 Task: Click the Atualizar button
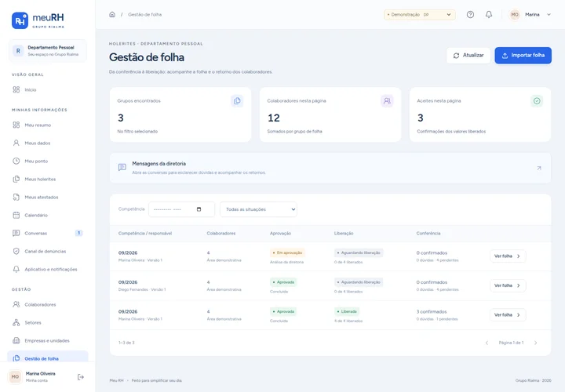pyautogui.click(x=468, y=56)
